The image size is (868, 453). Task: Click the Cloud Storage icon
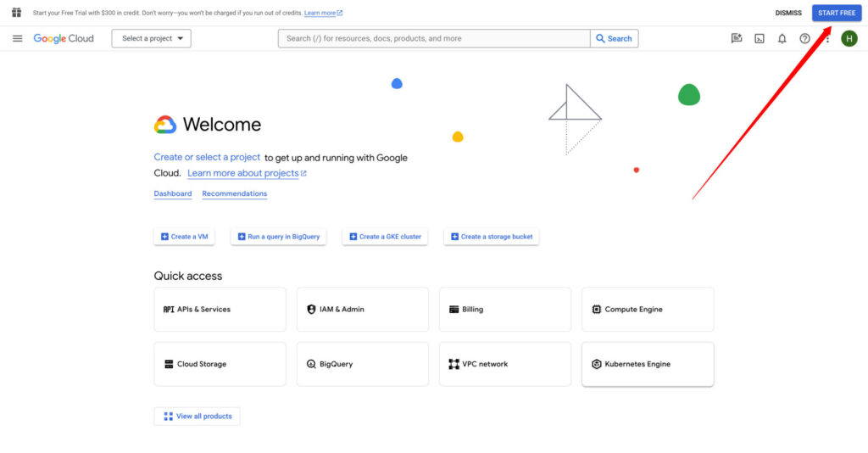click(x=169, y=364)
